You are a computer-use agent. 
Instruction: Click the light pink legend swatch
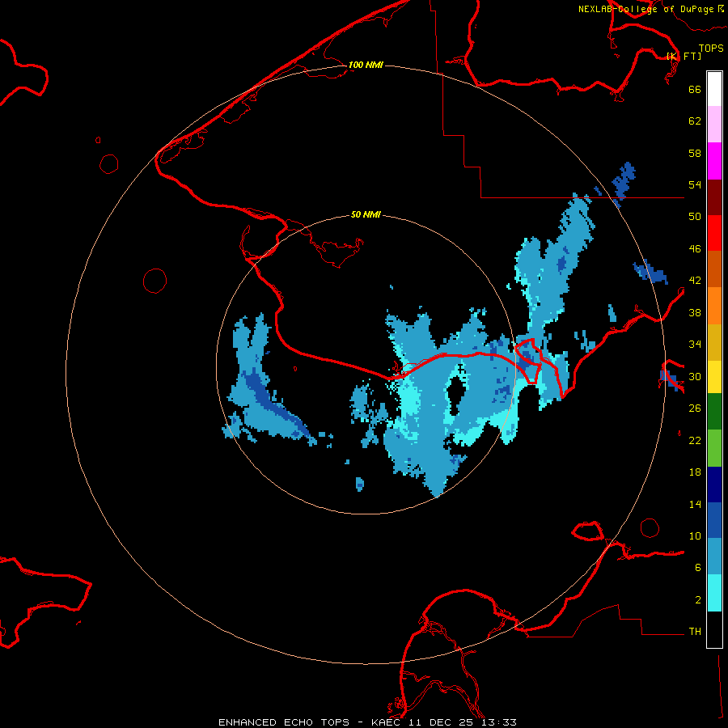pyautogui.click(x=714, y=125)
